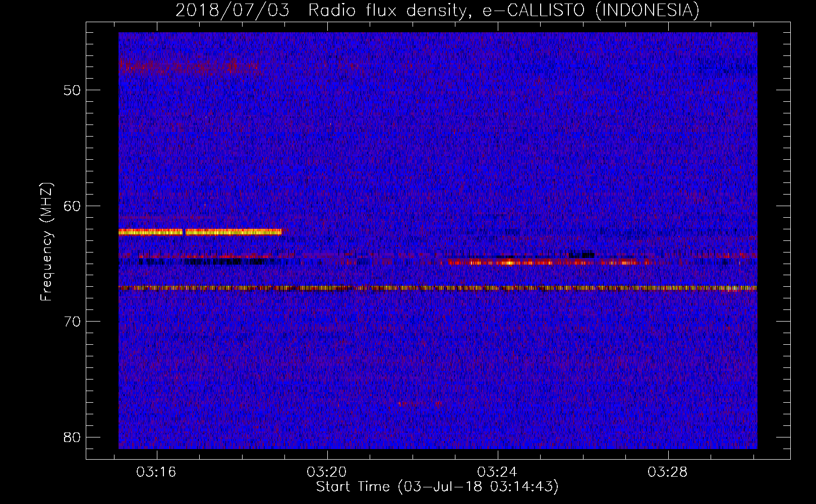The image size is (816, 504).
Task: Click the '80' frequency tick label
Action: pos(72,437)
